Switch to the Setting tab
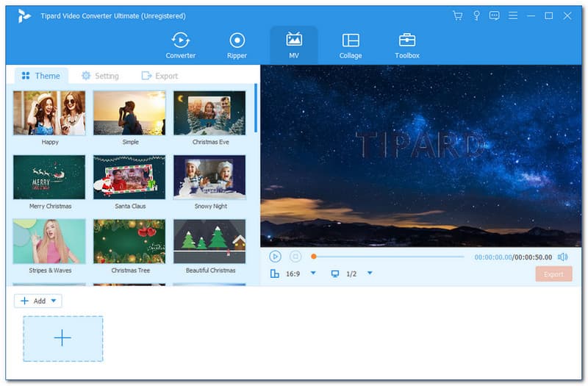Viewport: 588px width, 386px height. tap(100, 76)
